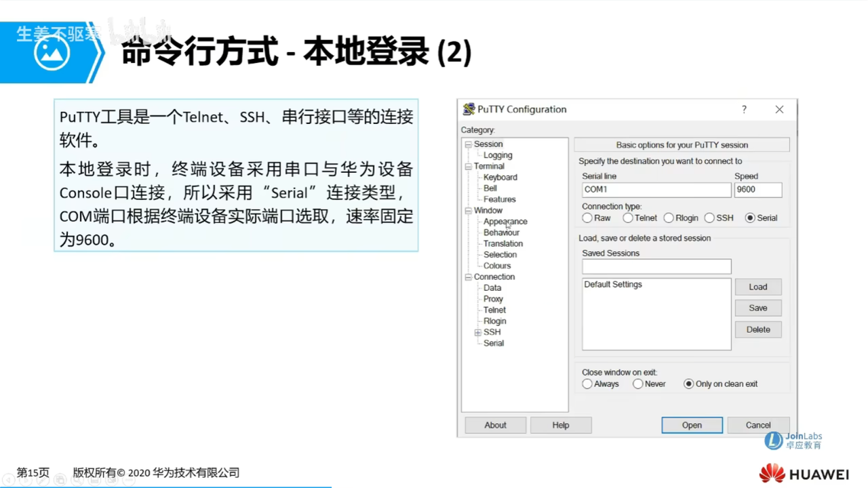Collapse the Session tree node
Image resolution: width=868 pixels, height=488 pixels.
(x=468, y=144)
